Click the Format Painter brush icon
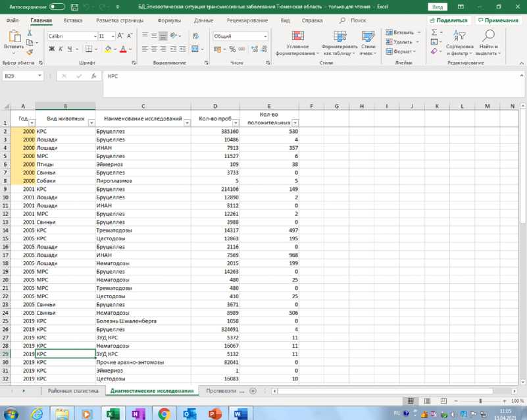 pyautogui.click(x=29, y=52)
